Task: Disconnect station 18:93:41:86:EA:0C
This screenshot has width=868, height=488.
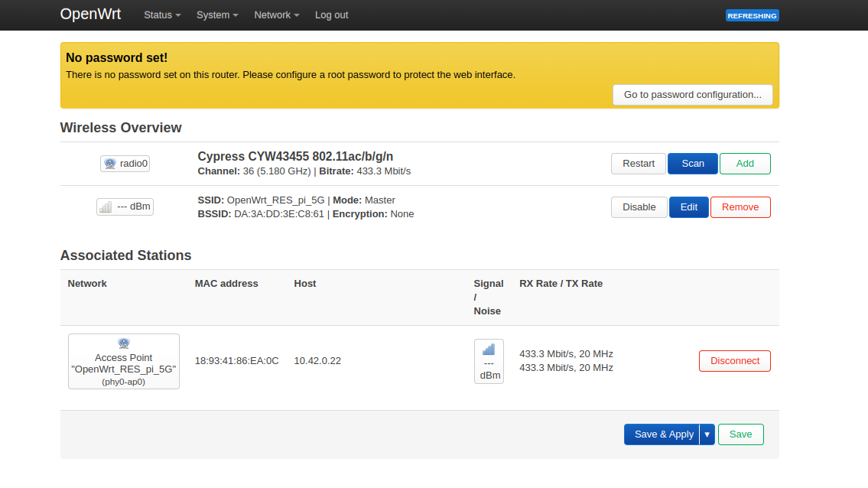Action: pos(734,361)
